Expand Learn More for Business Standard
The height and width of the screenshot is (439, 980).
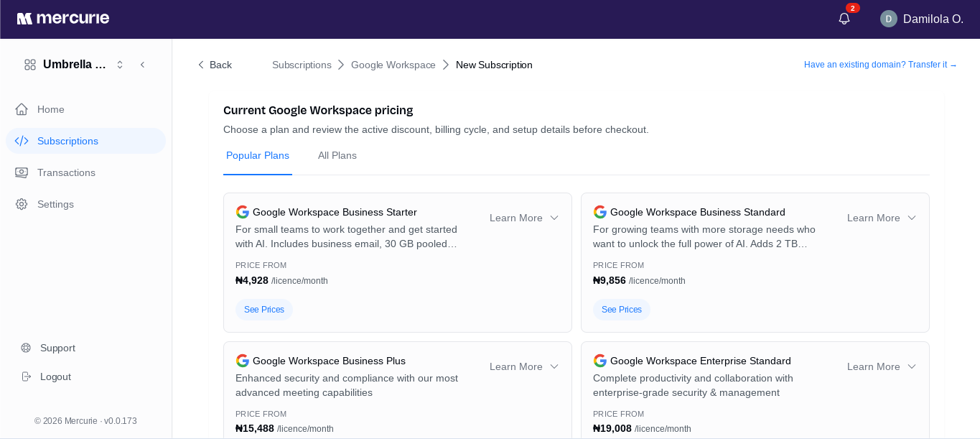(x=882, y=218)
